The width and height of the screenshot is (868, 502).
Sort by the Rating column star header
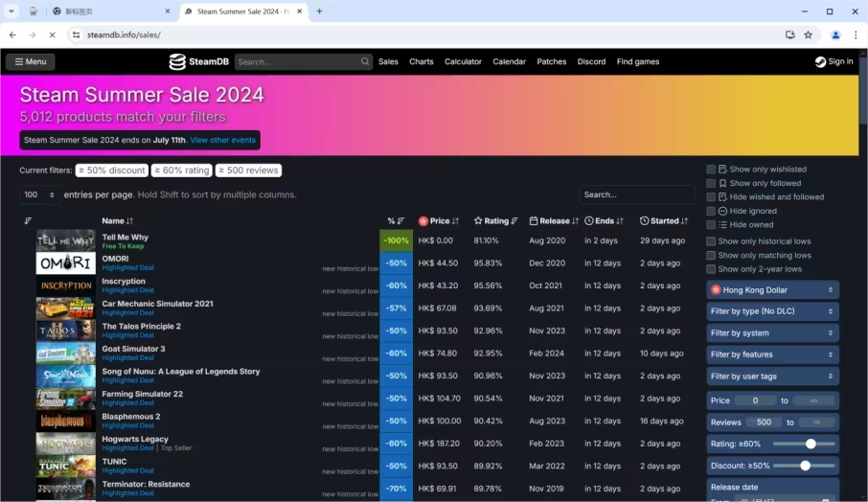tap(478, 221)
